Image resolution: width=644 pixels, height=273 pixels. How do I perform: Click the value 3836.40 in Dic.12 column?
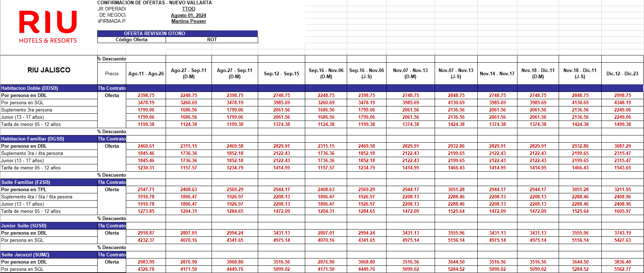[x=622, y=262]
